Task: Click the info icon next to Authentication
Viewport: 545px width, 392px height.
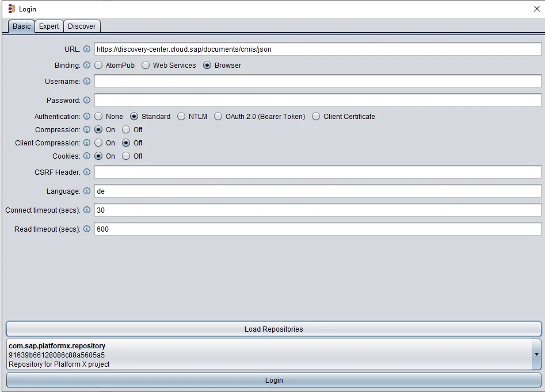Action: pyautogui.click(x=87, y=117)
